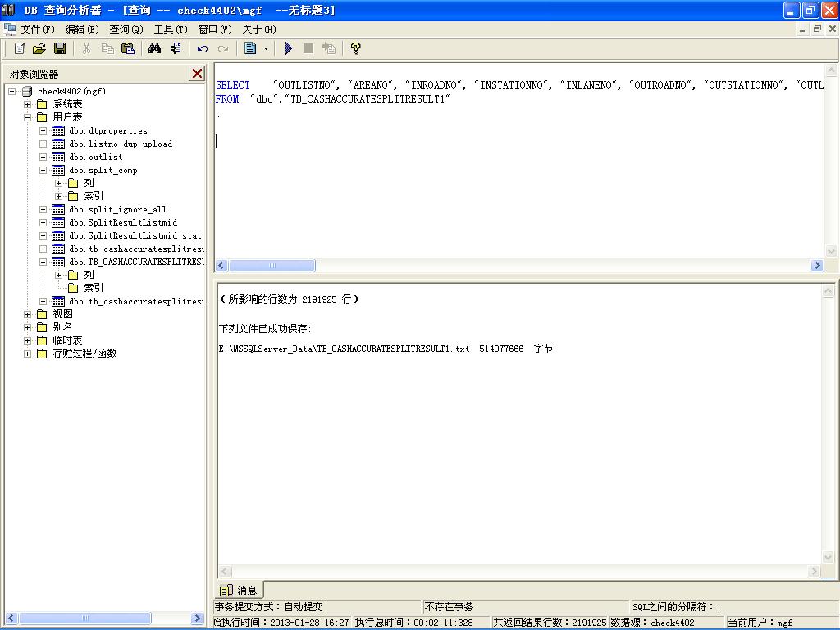Select dbo.SplitResultListmid table in tree
This screenshot has width=840, height=630.
122,222
